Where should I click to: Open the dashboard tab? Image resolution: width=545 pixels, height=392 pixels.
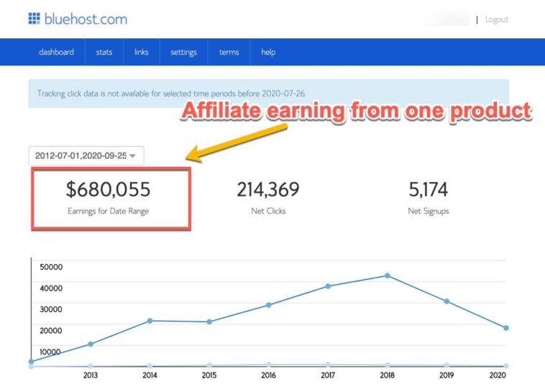pos(56,53)
